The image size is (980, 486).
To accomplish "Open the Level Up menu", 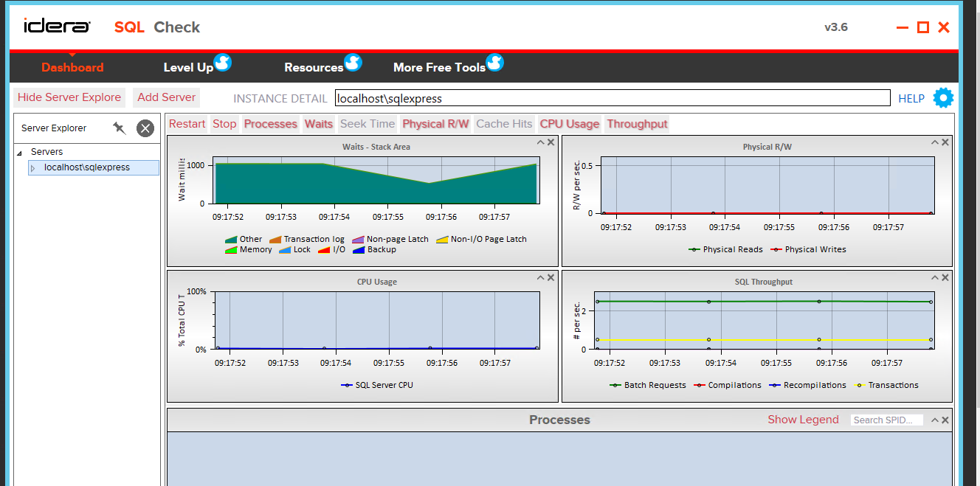I will pyautogui.click(x=187, y=67).
